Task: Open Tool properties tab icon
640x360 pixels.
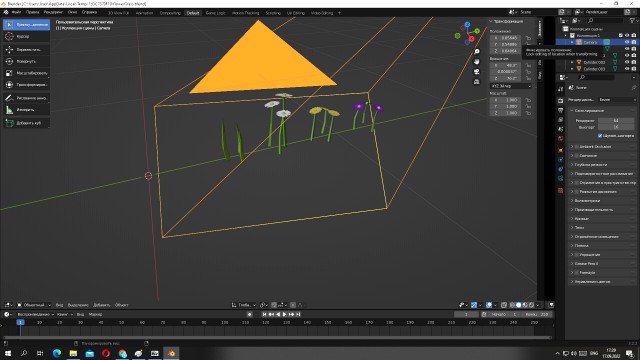Action: [560, 89]
